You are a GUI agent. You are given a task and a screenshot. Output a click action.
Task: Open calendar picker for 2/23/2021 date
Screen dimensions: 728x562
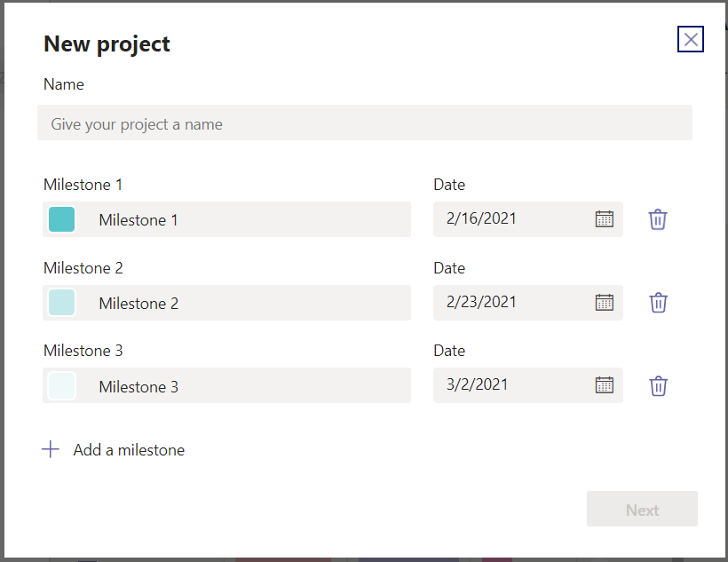tap(605, 303)
